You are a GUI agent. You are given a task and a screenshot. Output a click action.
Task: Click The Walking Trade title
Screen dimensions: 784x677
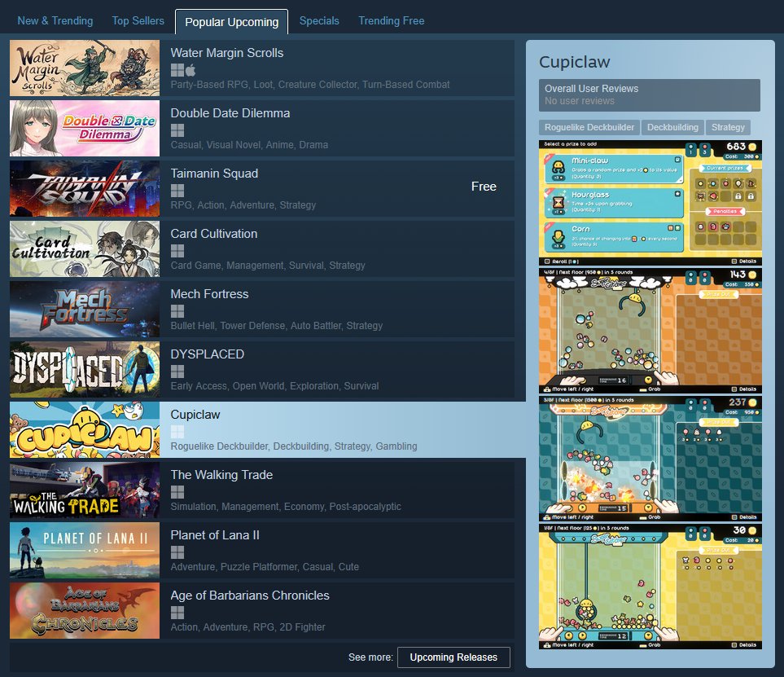(x=221, y=475)
